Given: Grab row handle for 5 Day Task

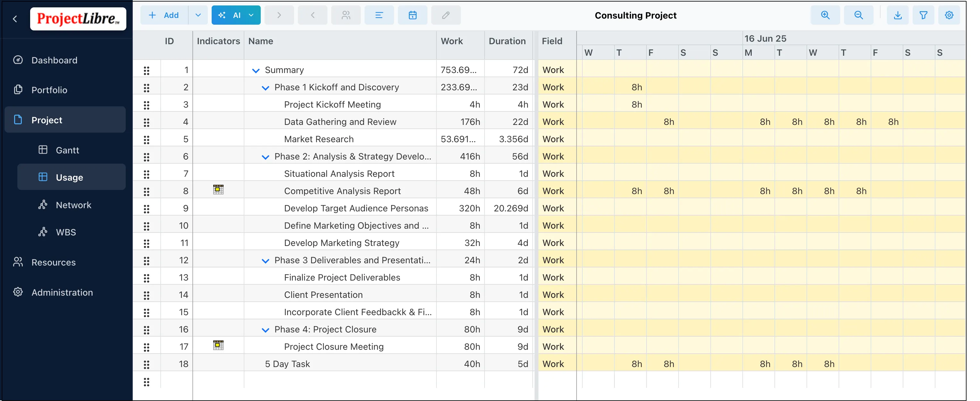Looking at the screenshot, I should [147, 364].
